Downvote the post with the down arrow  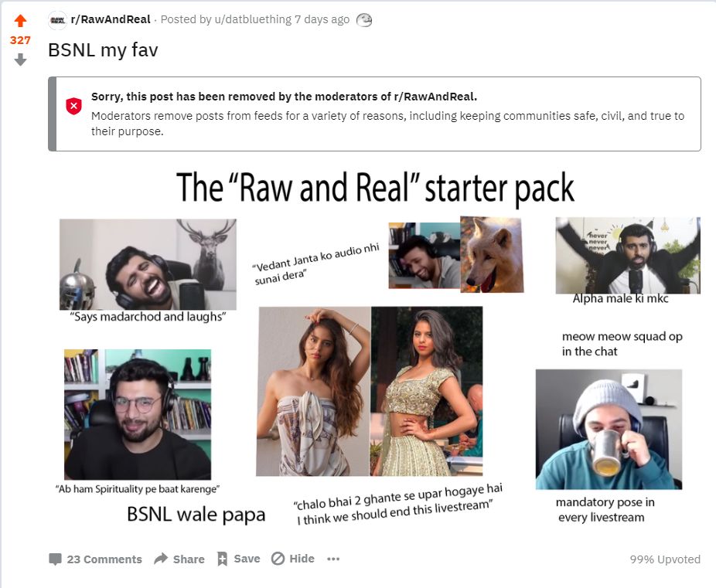click(x=21, y=59)
